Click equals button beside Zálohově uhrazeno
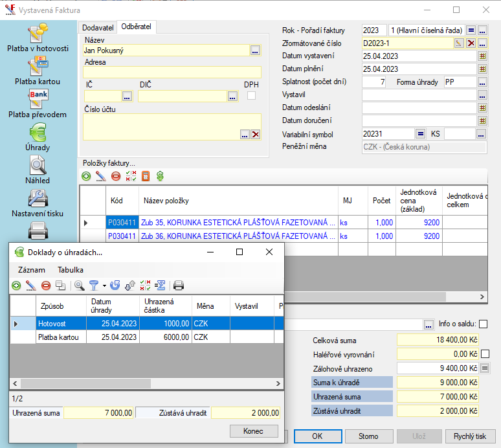501x448 pixels. point(485,368)
